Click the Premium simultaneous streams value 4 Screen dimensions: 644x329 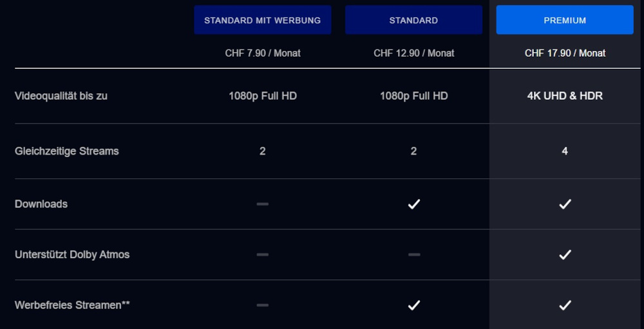pos(565,151)
